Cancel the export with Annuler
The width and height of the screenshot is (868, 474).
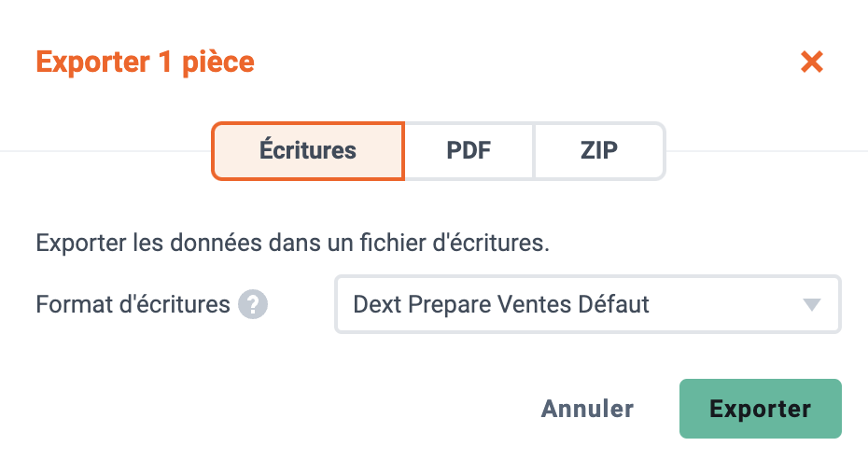click(587, 409)
